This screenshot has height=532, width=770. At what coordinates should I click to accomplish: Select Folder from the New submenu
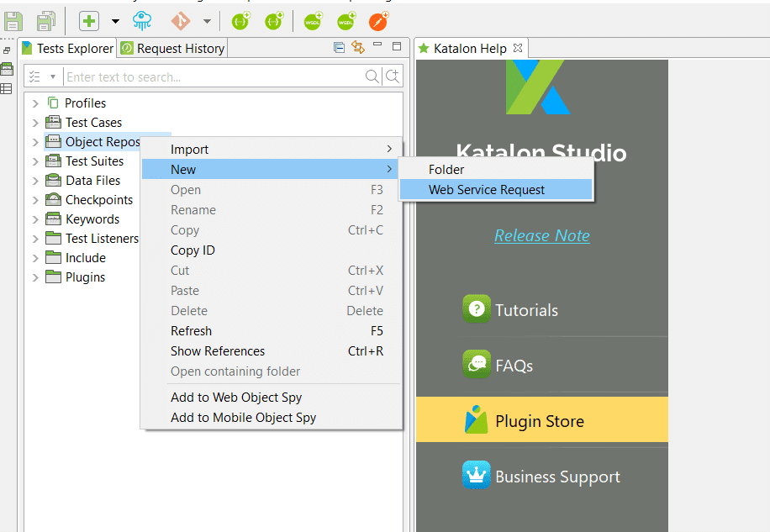496,169
